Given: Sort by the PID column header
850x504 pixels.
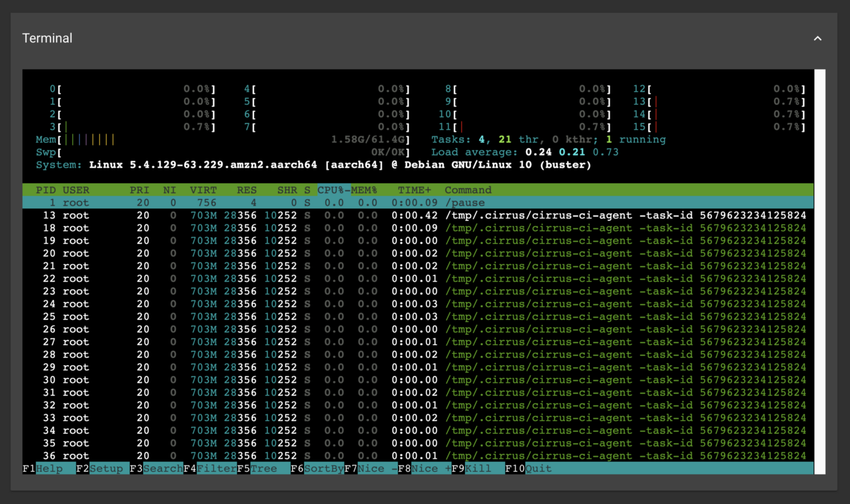Looking at the screenshot, I should pyautogui.click(x=46, y=190).
